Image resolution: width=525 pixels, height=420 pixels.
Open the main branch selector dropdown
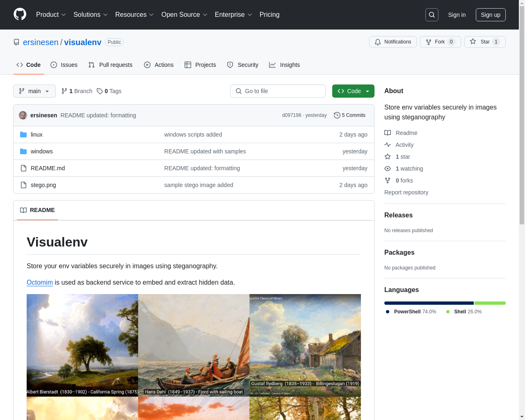pos(34,91)
